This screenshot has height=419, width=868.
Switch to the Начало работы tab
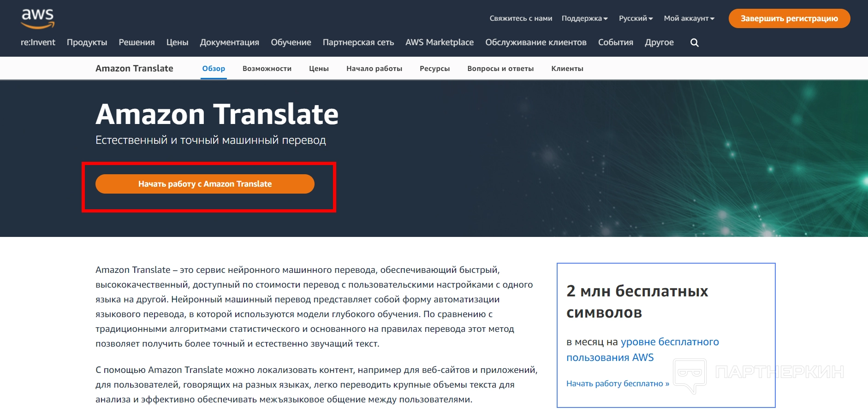(x=374, y=68)
